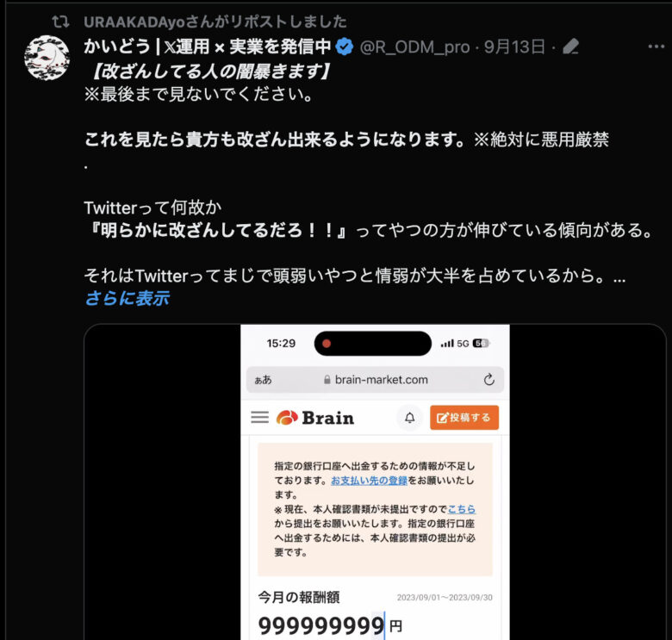Image resolution: width=672 pixels, height=640 pixels.
Task: Open the three-dot more options menu
Action: point(656,47)
